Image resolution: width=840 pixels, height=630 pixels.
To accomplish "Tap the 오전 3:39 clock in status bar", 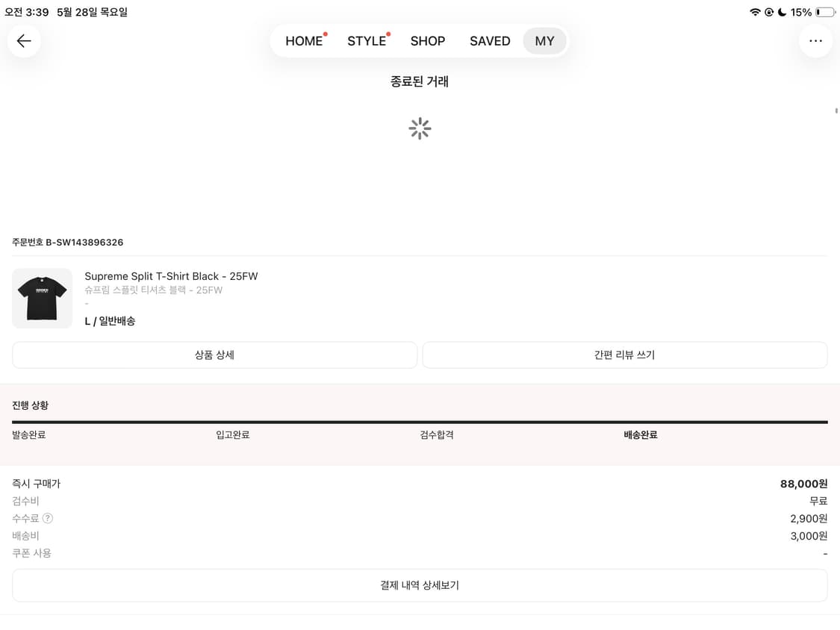I will coord(27,12).
